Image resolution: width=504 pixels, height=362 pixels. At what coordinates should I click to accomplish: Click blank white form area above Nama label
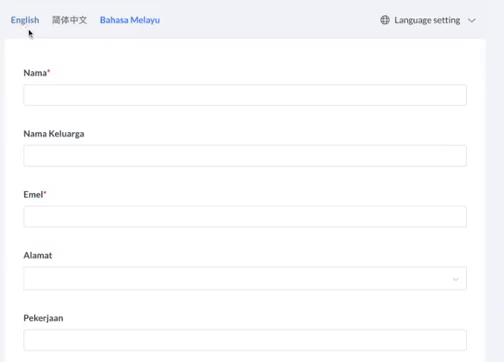click(x=245, y=53)
